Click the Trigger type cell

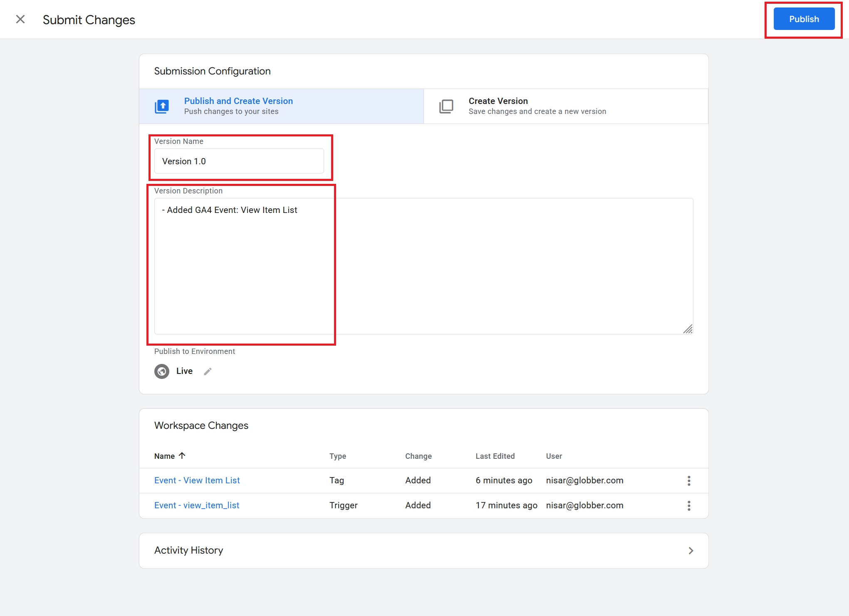point(343,505)
